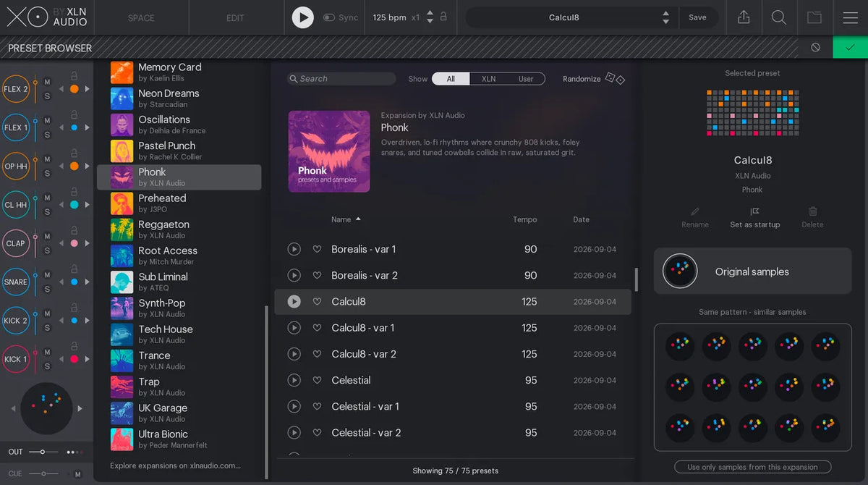Click the Rename pencil icon
This screenshot has height=485, width=868.
point(695,211)
